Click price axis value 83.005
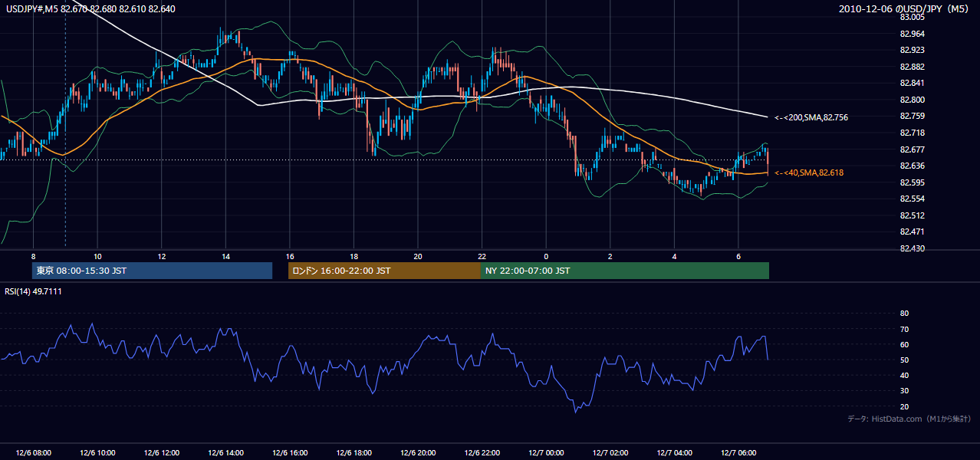 [912, 17]
